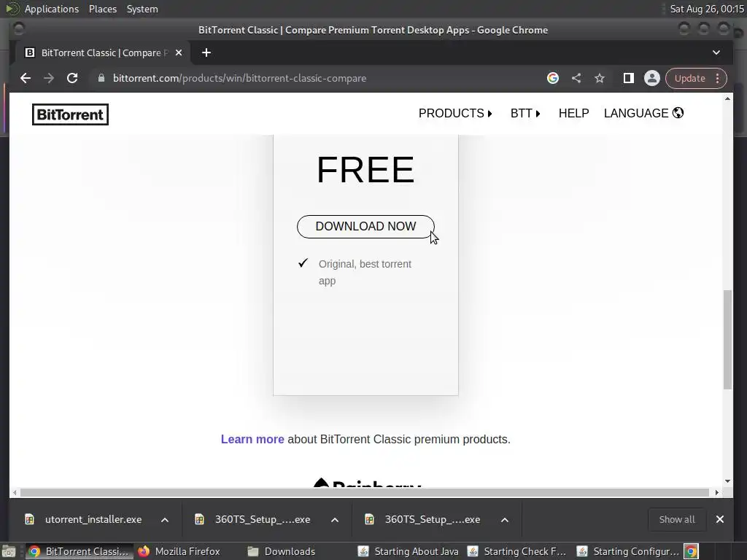Expand options for first 360TS_Setup download
Image resolution: width=747 pixels, height=560 pixels.
click(x=335, y=520)
